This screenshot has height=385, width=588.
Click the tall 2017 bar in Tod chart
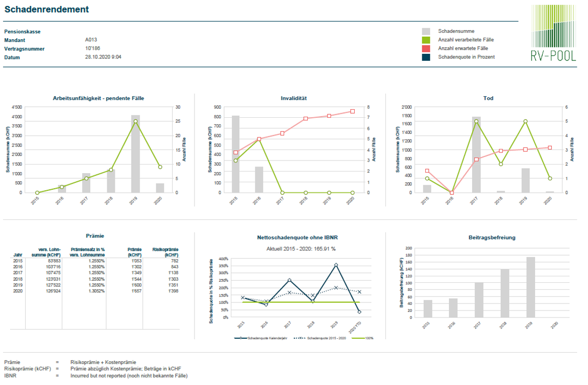(x=476, y=155)
